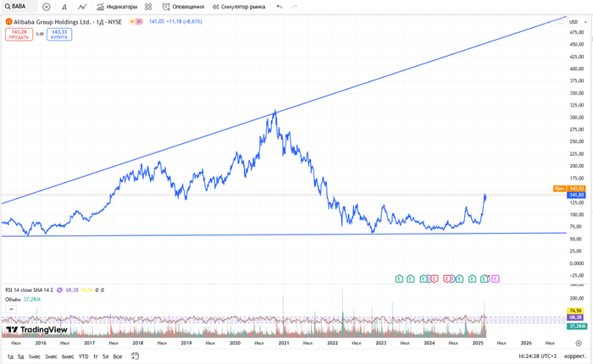Open chart settings gear near time axis
This screenshot has width=593, height=364.
pos(579,343)
